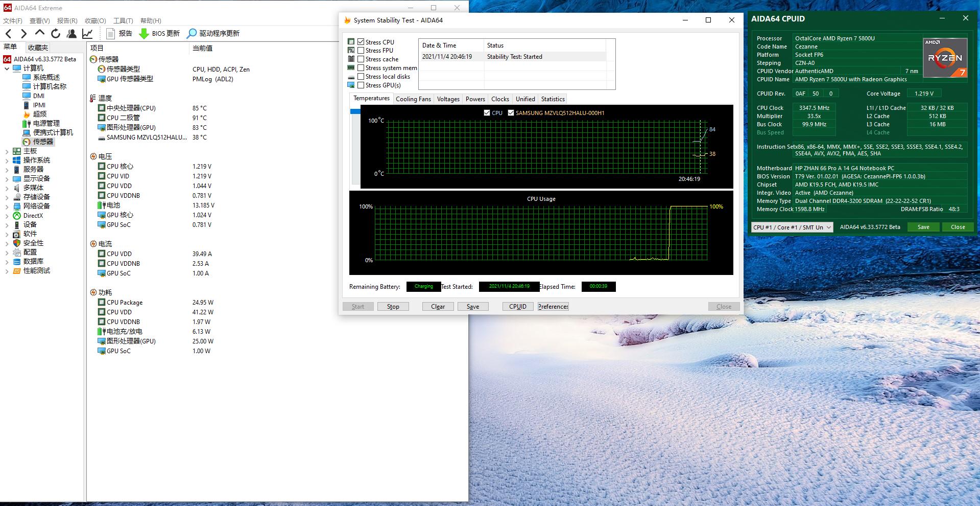
Task: Open the 工具(T) menu
Action: point(123,21)
